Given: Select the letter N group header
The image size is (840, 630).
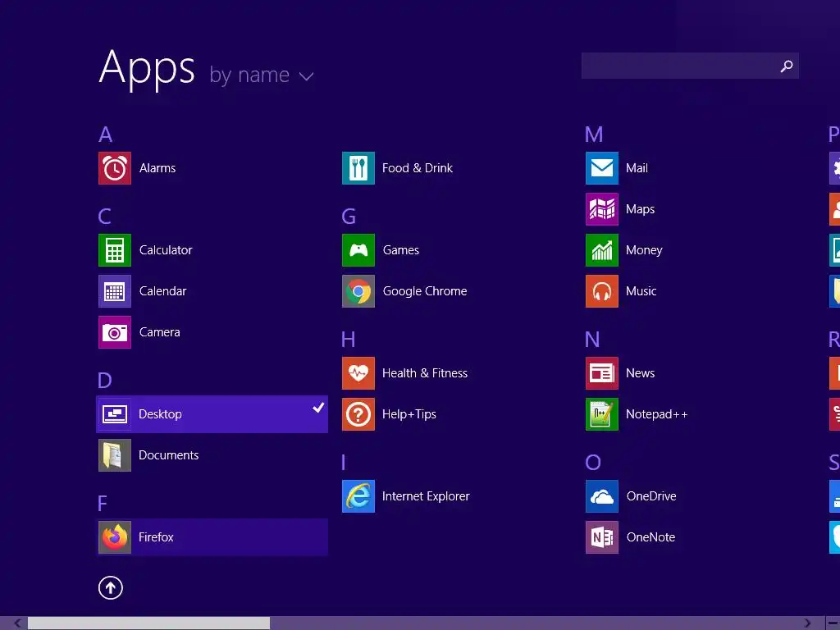Looking at the screenshot, I should point(592,340).
